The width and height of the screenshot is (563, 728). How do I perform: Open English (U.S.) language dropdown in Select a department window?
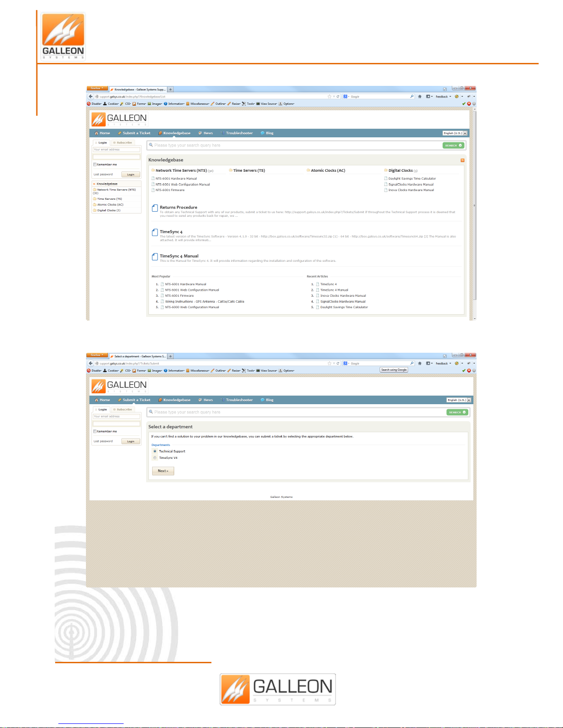pos(459,400)
